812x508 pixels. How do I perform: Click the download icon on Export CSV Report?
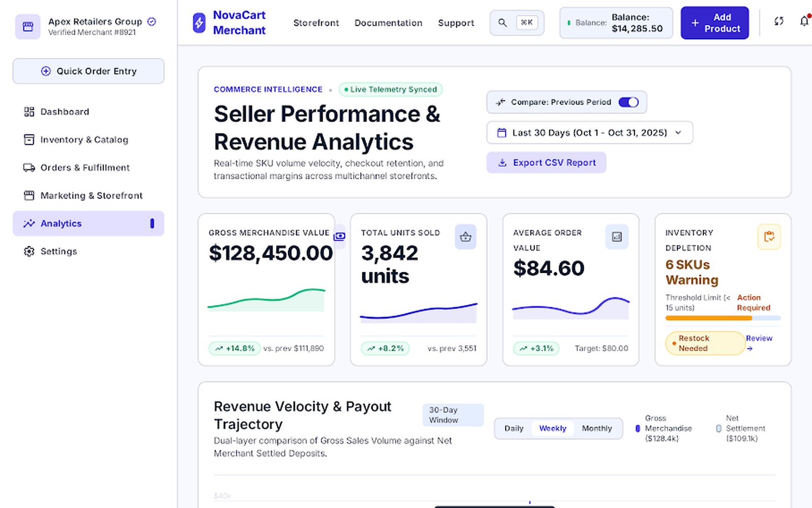click(502, 163)
